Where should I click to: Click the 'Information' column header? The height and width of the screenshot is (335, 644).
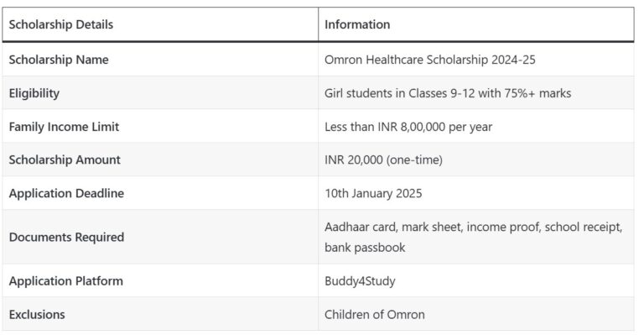[357, 24]
